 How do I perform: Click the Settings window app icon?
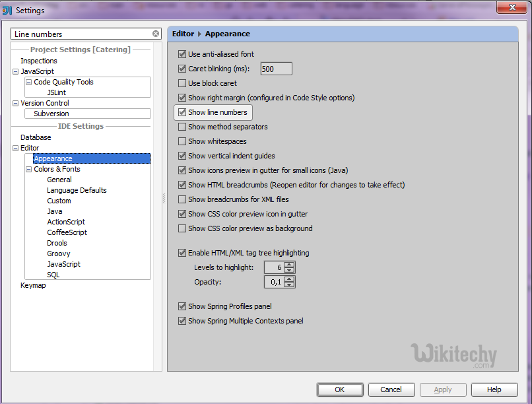click(7, 10)
